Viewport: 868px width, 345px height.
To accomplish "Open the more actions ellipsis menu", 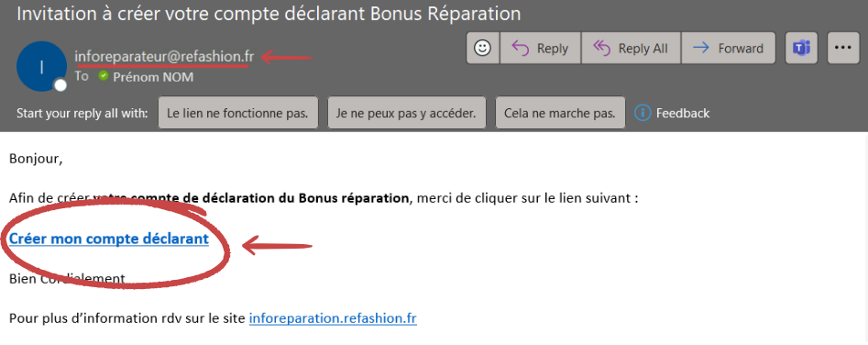I will [x=843, y=49].
